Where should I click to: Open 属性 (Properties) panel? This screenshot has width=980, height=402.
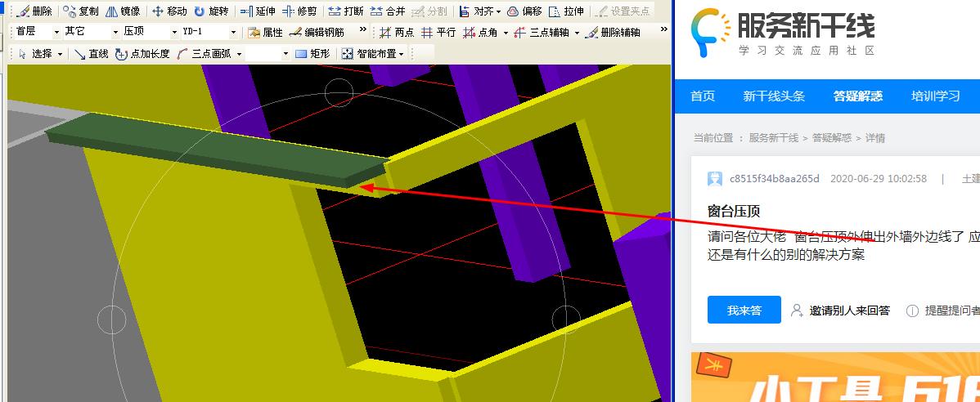[266, 33]
